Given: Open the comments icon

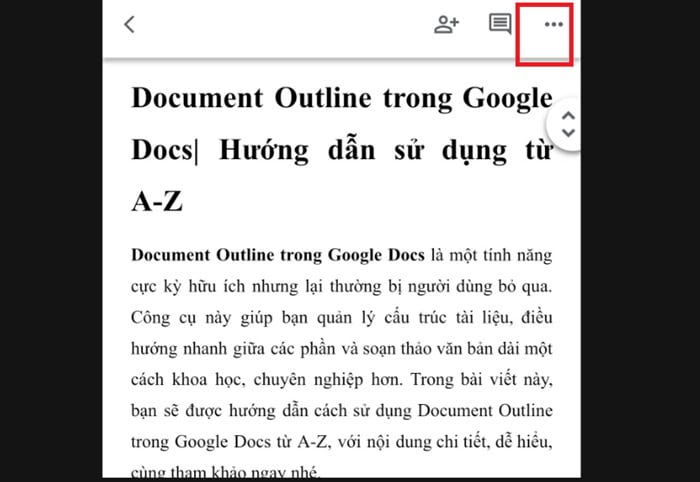Looking at the screenshot, I should tap(500, 24).
